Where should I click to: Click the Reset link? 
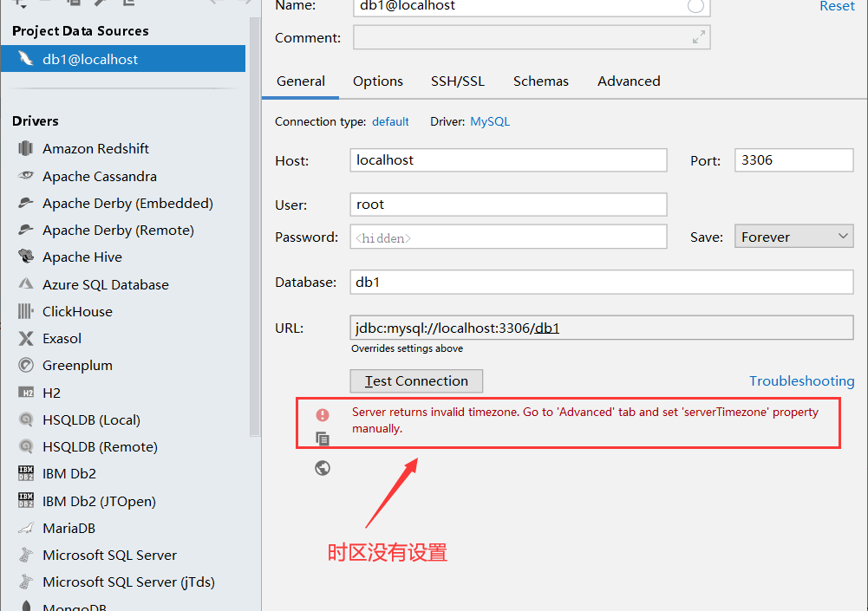pos(837,6)
